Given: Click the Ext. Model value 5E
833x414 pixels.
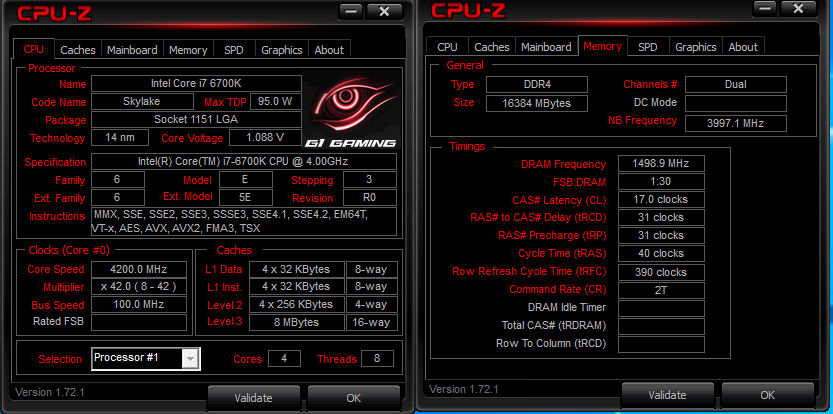Looking at the screenshot, I should point(246,197).
